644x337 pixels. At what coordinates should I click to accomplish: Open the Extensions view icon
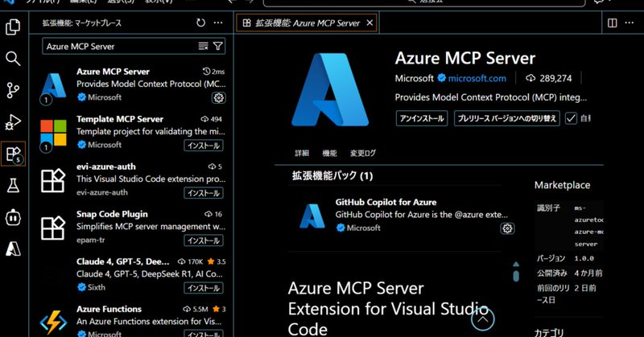(13, 154)
